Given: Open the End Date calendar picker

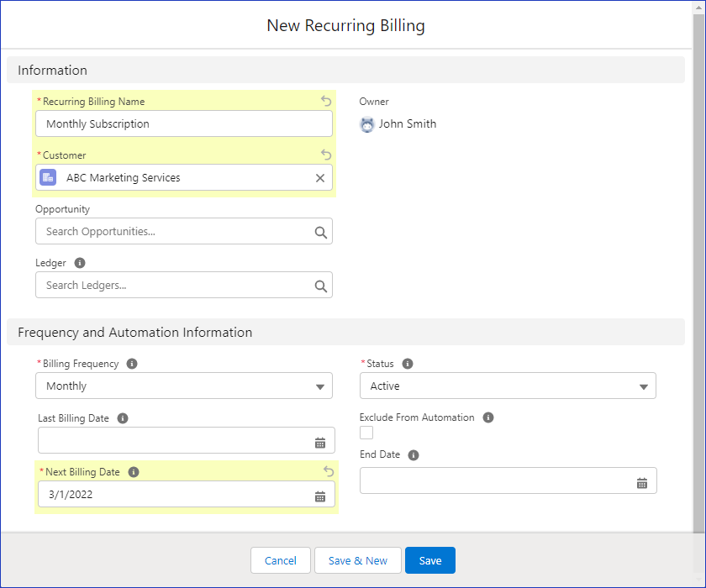Looking at the screenshot, I should pos(642,483).
